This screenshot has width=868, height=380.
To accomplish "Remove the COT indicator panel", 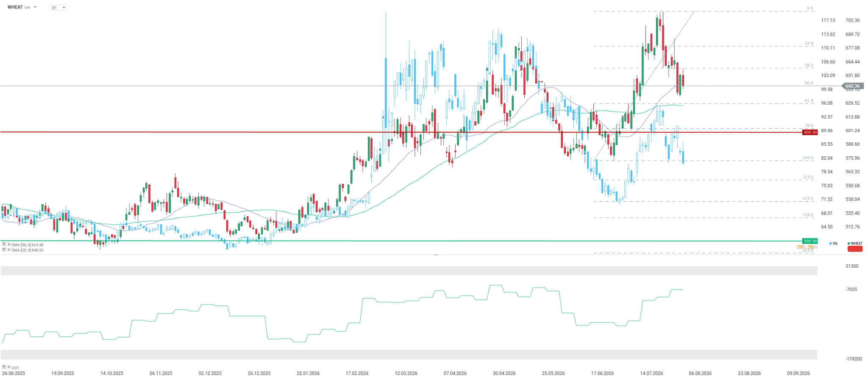I will pyautogui.click(x=8, y=367).
